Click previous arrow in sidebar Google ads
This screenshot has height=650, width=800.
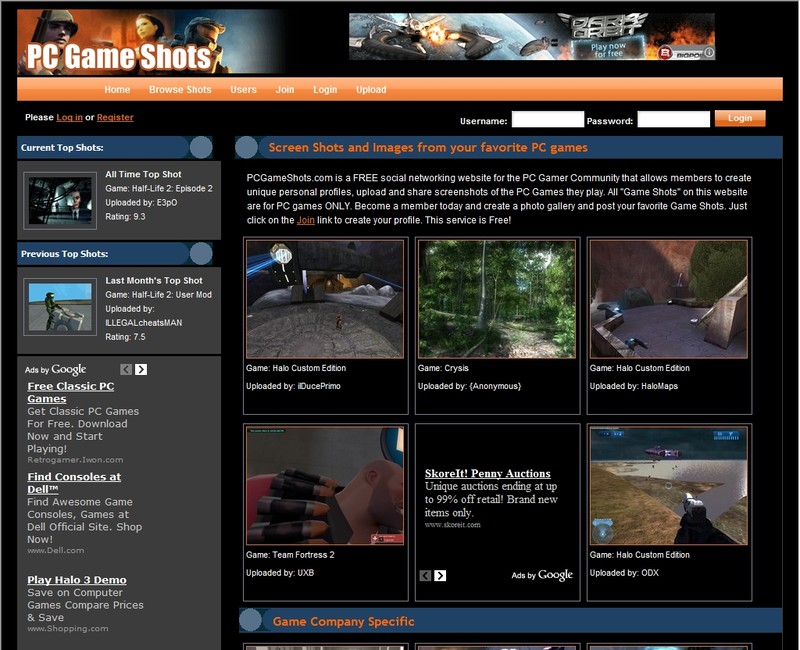[126, 369]
